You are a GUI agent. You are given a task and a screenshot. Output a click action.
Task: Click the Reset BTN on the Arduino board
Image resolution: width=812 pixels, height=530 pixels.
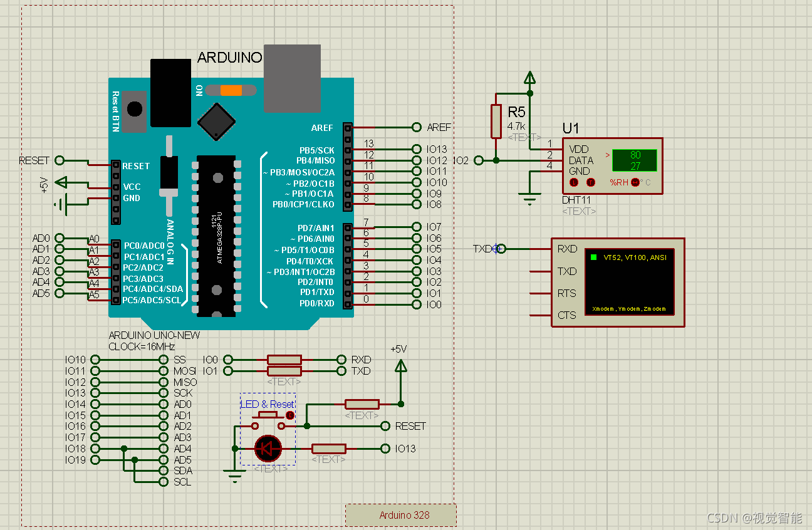tap(134, 110)
